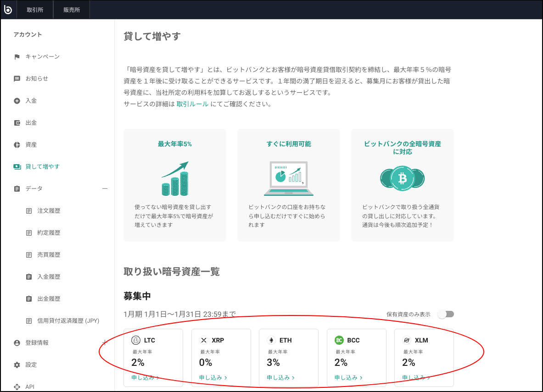Click the 最大年率5% coin stack illustration
Screen dimensions: 543x392
175,178
